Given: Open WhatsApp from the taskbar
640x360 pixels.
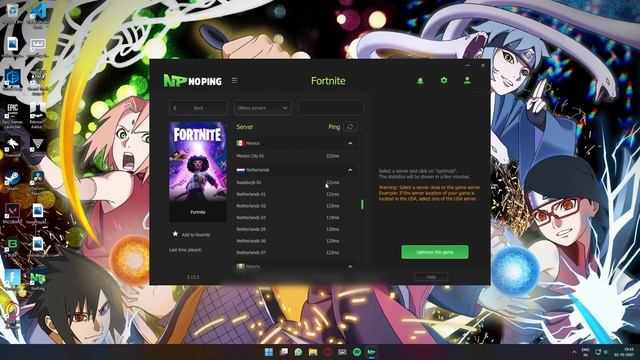Looking at the screenshot, I should tap(298, 352).
